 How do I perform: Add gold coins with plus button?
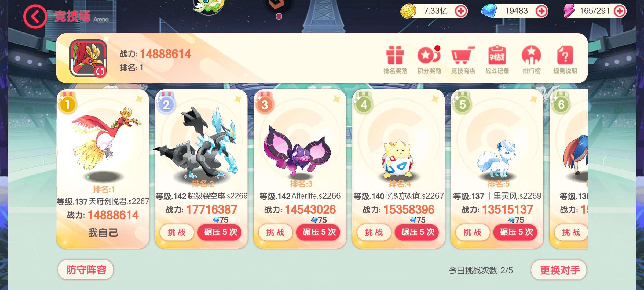pyautogui.click(x=461, y=11)
